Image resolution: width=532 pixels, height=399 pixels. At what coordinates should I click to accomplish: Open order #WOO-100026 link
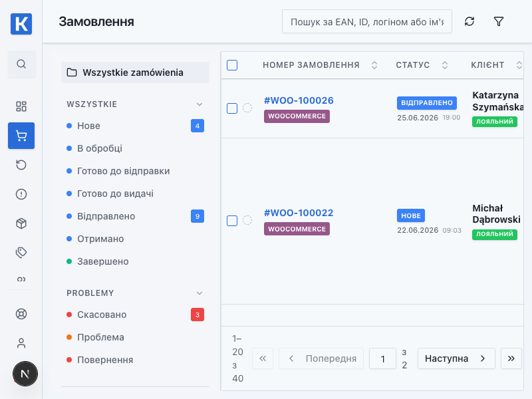point(299,100)
